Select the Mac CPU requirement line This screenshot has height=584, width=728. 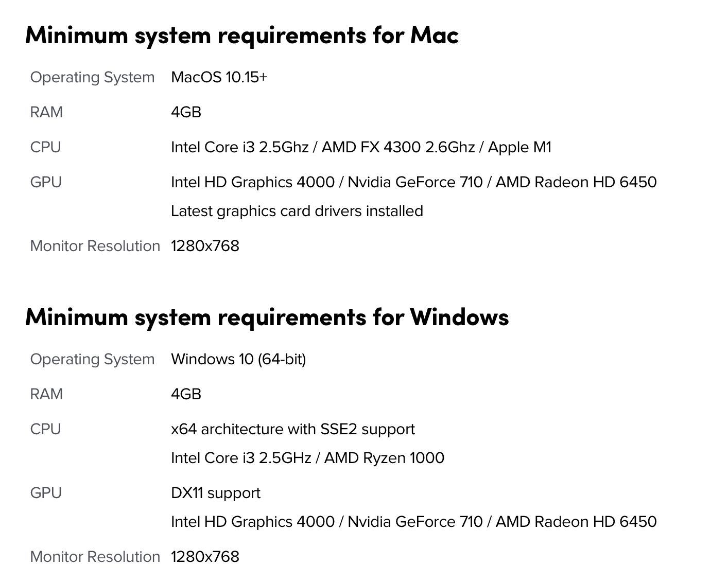[x=361, y=148]
